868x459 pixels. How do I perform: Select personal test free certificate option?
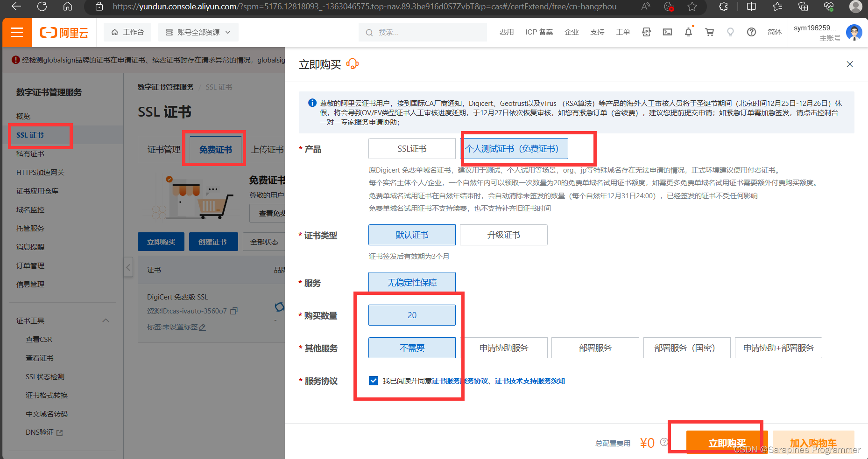(514, 149)
